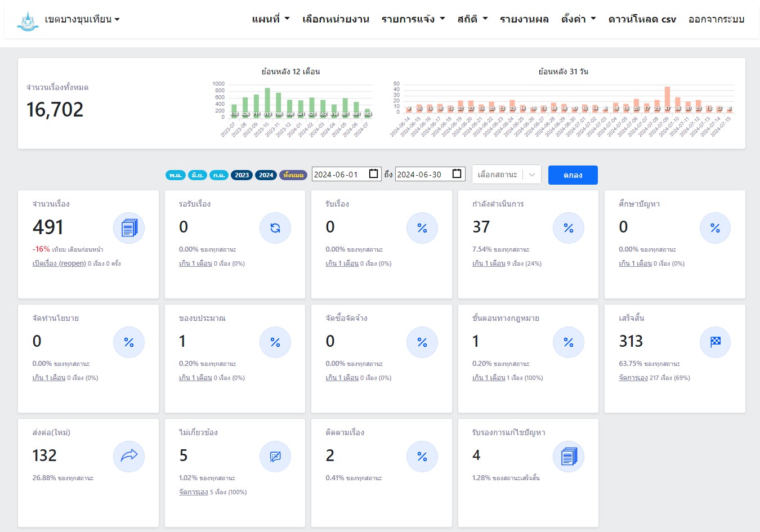The image size is (760, 532).
Task: Go to เลือกหน่วยงาน in navigation bar
Action: (x=336, y=19)
